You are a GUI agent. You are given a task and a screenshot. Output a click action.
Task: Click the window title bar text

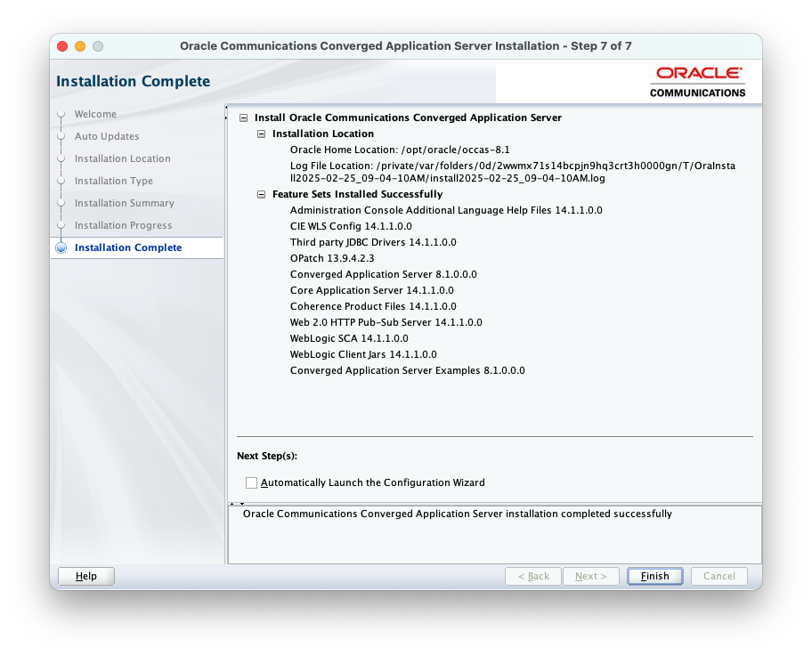405,46
